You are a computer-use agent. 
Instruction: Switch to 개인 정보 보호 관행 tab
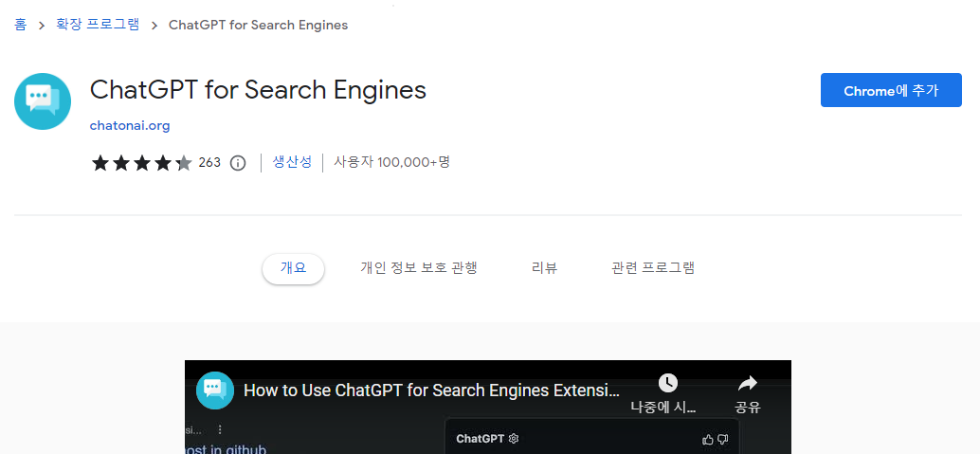tap(419, 268)
